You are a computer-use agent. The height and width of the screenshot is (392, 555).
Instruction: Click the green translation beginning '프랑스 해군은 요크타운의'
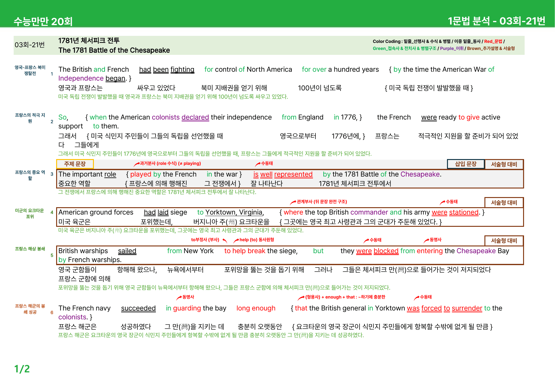[x=211, y=335]
